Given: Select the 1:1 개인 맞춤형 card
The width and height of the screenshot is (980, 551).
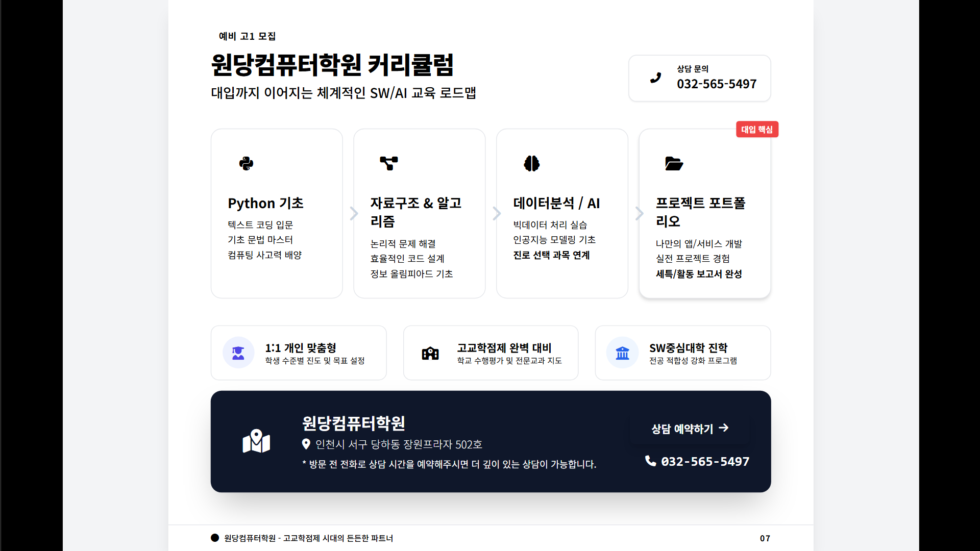Looking at the screenshot, I should pyautogui.click(x=299, y=353).
